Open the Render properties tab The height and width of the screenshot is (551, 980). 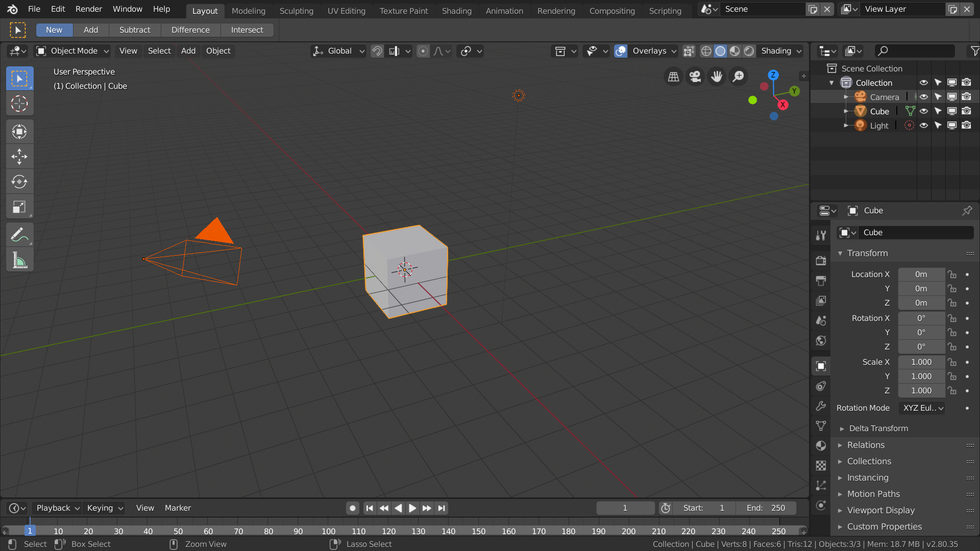pos(821,261)
